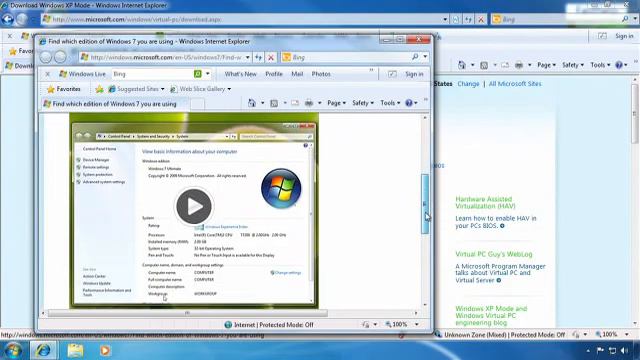Viewport: 640px width, 360px height.
Task: Open Windows Media Player taskbar icon
Action: click(105, 350)
